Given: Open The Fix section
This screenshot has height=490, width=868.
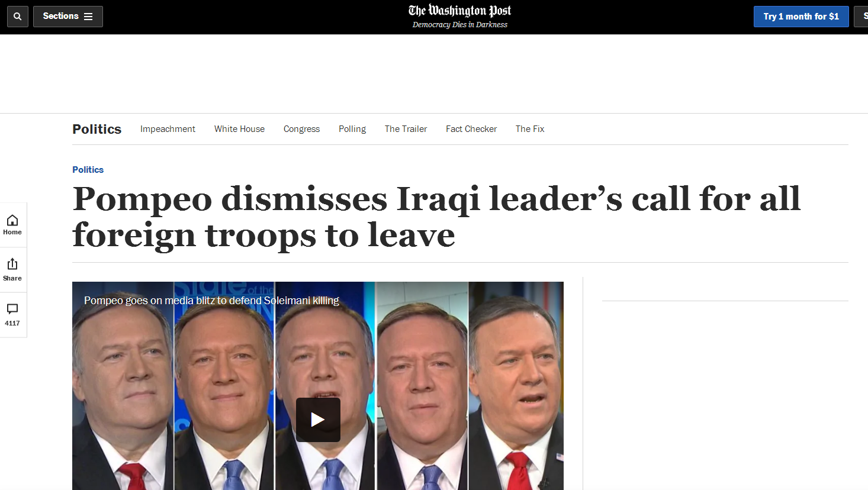Looking at the screenshot, I should tap(530, 129).
